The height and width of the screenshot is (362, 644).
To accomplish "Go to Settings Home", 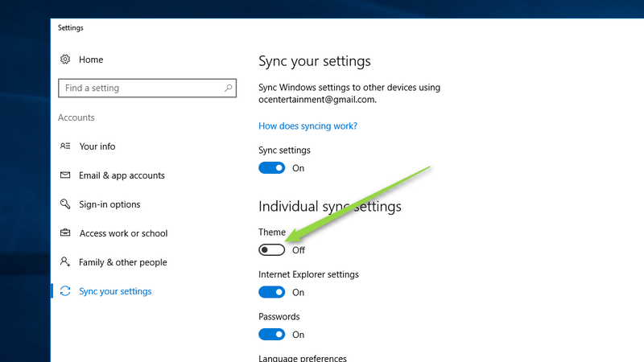I will [x=91, y=60].
